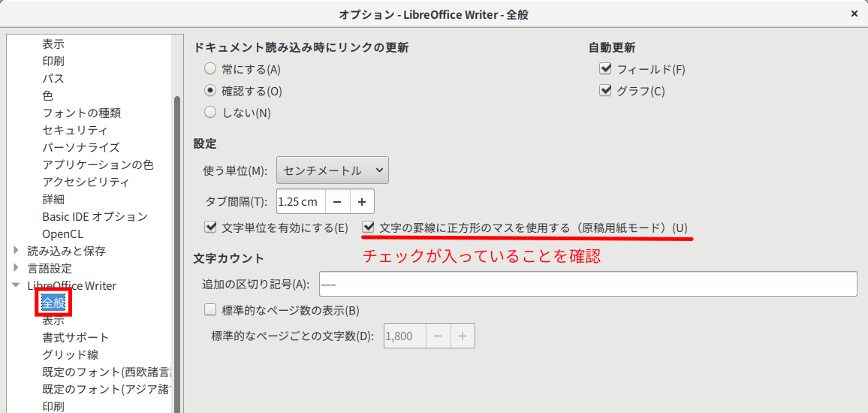The image size is (868, 413).
Task: Increase 標準的なページごとの文字数 with plus button
Action: [x=463, y=336]
